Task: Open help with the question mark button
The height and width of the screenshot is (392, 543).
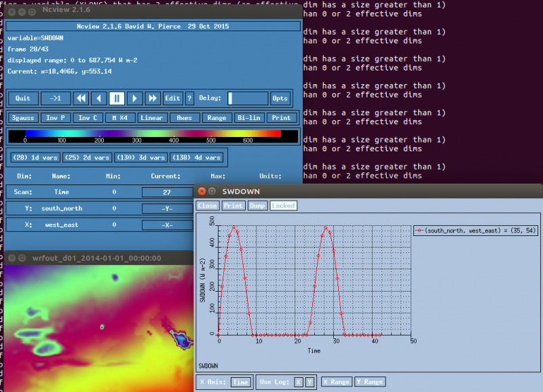Action: [x=189, y=98]
